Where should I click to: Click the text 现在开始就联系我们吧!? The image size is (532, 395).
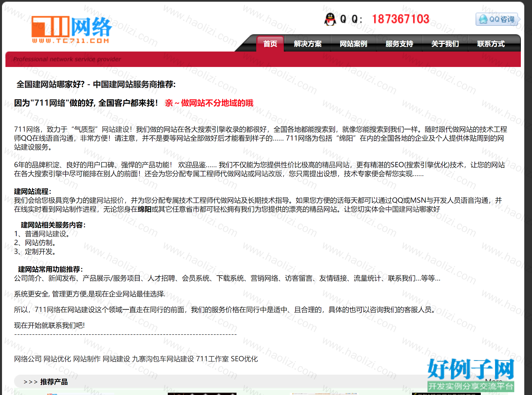tap(50, 325)
